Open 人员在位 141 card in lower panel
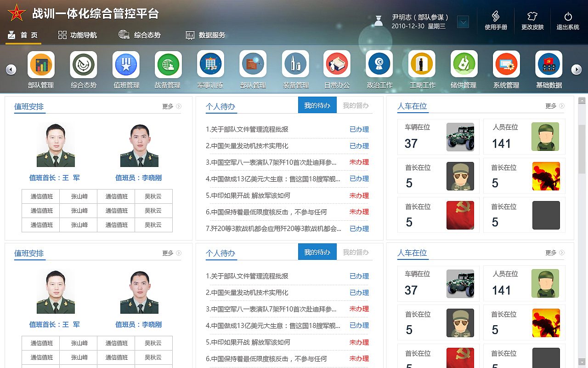The width and height of the screenshot is (588, 368). coord(524,283)
